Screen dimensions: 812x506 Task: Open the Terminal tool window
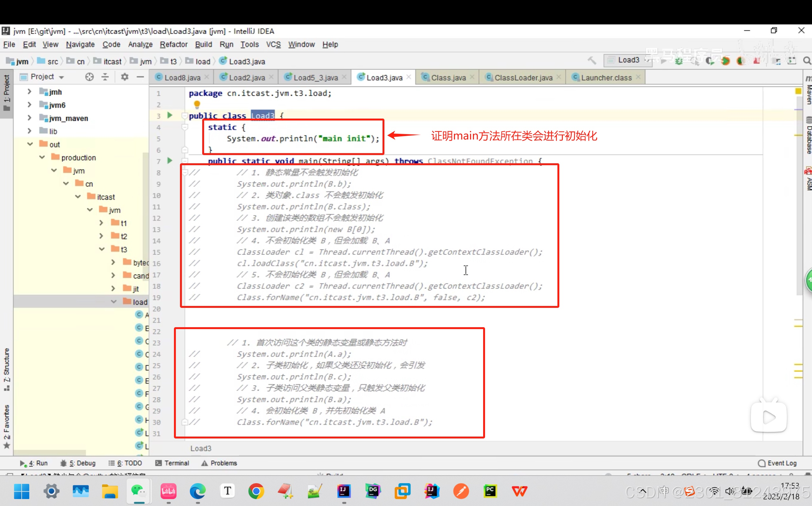pos(172,463)
